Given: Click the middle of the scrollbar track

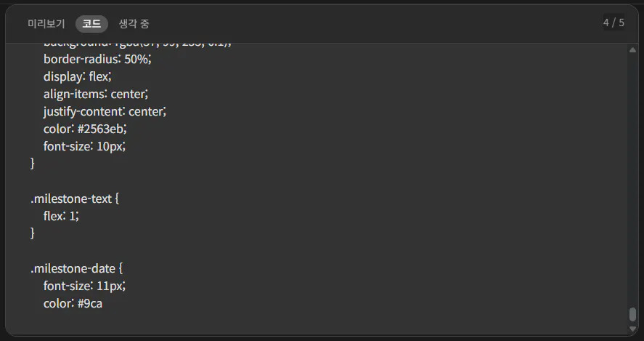Looking at the screenshot, I should tap(632, 182).
